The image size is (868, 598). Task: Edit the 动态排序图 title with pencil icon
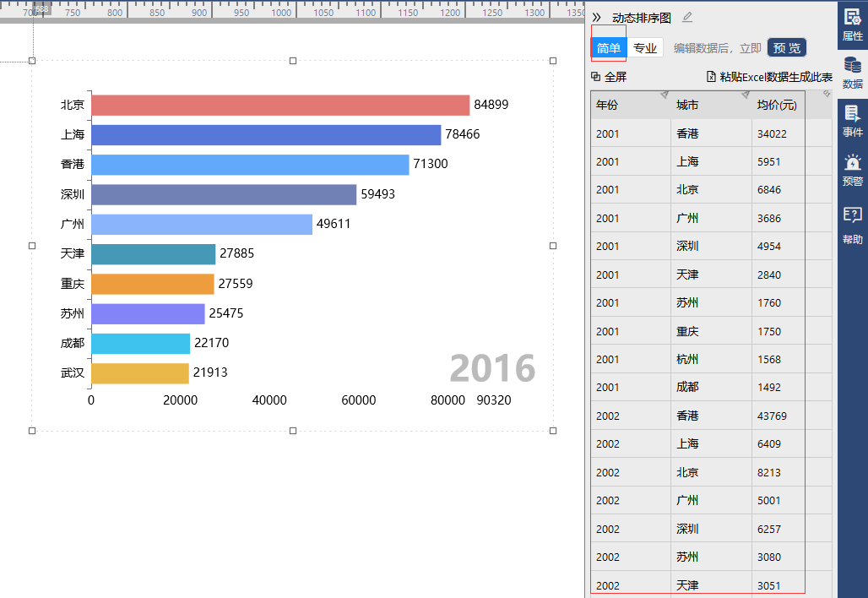687,18
